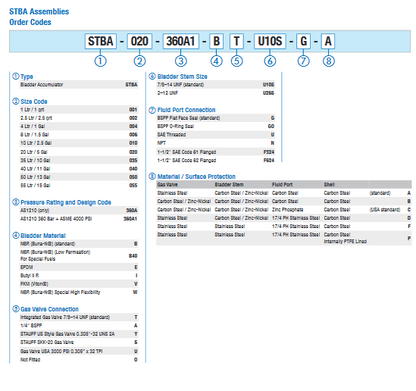Select the '1/4" BSPP' gas valve row
The width and height of the screenshot is (416, 391).
click(x=79, y=326)
